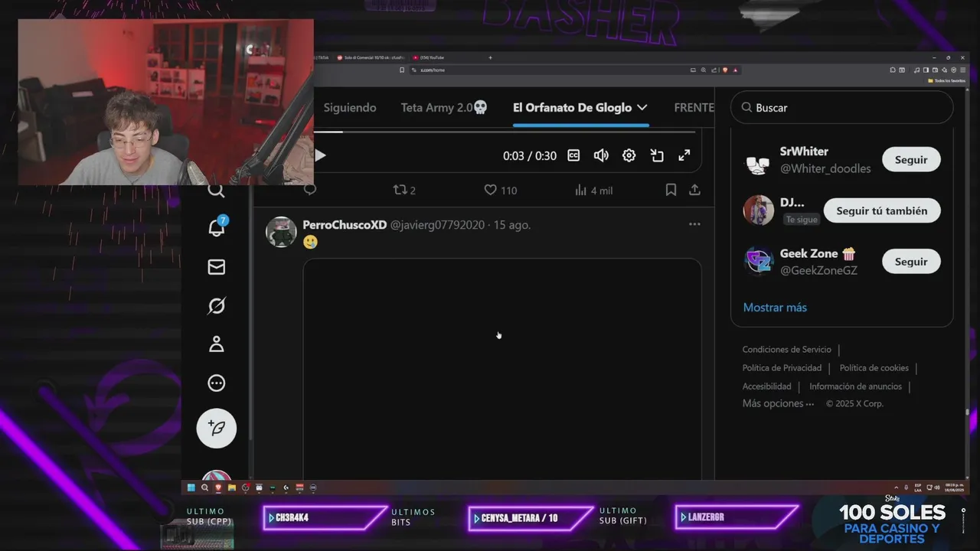Open Condiciones de Servicio link
The width and height of the screenshot is (980, 551).
pyautogui.click(x=786, y=350)
